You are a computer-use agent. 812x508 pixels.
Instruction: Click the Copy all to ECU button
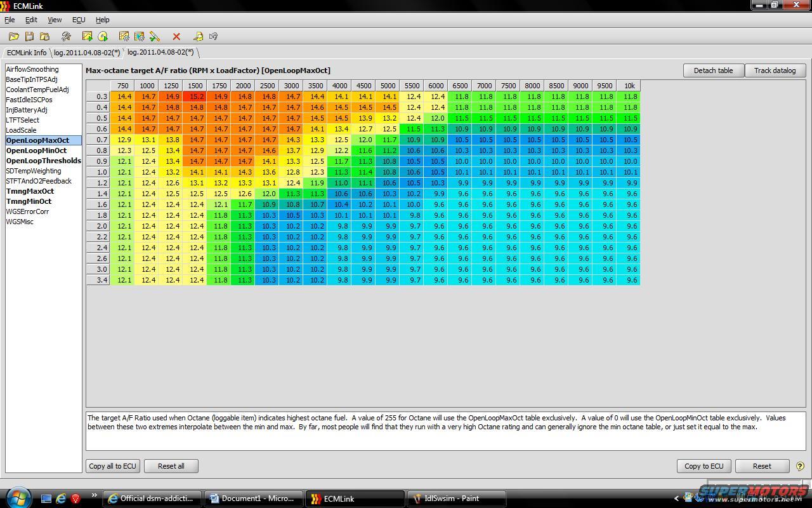coord(113,466)
